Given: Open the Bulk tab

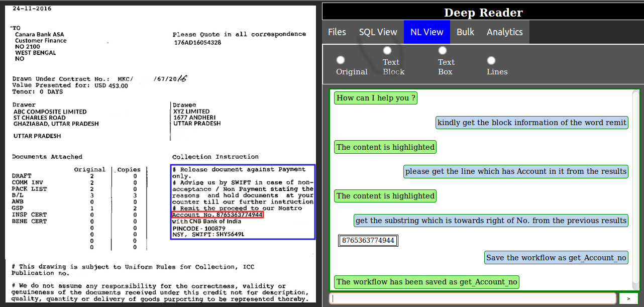Looking at the screenshot, I should point(465,32).
